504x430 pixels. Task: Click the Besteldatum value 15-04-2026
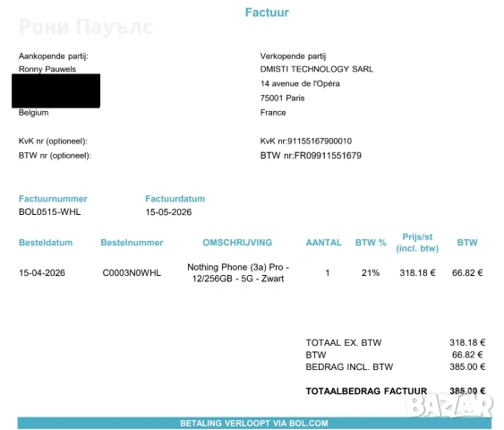[42, 272]
